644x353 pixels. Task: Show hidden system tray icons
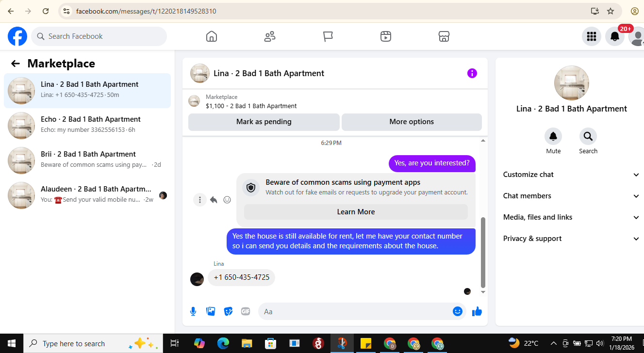coord(553,343)
